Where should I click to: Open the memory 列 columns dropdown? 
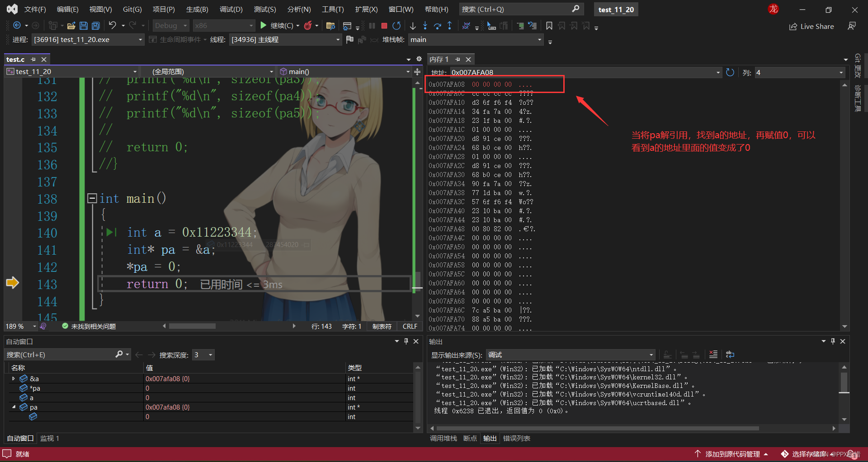(800, 72)
